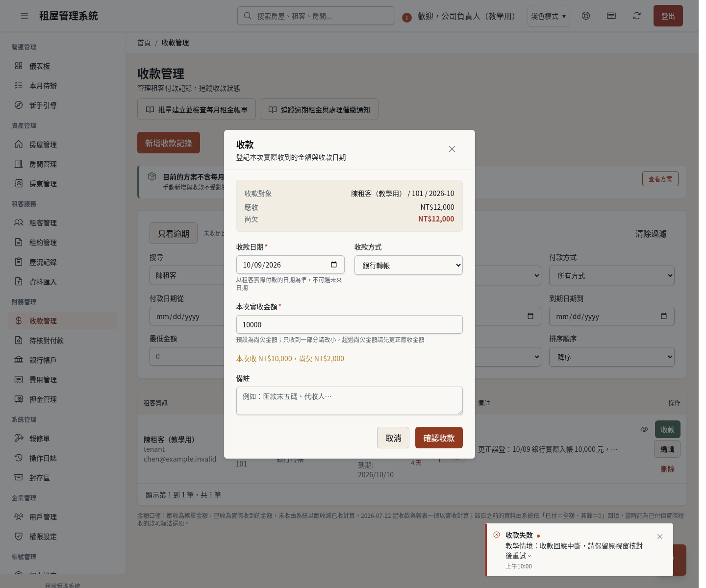This screenshot has width=706, height=588.
Task: Open 房東管理 sidebar entry
Action: point(63,184)
